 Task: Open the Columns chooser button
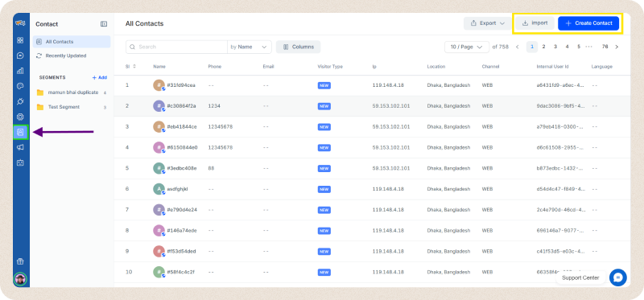[x=298, y=47]
